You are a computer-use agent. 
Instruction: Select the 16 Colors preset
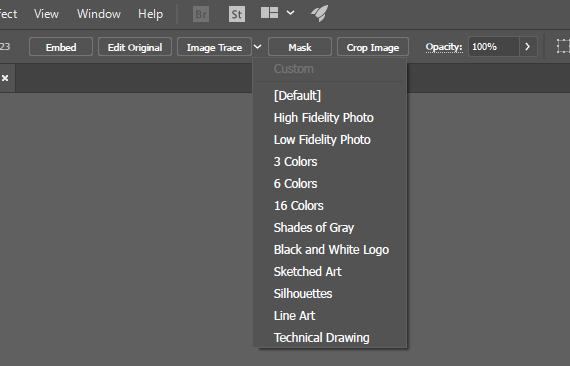point(330,206)
